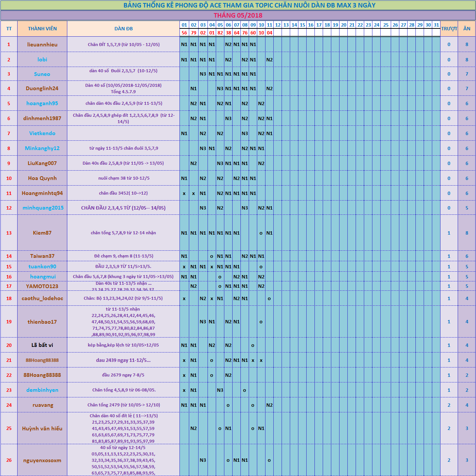
Task: Select the cell "CHĂN ĐẦU 2,3,4,5 TỪ (12/05-- 14/05)"
Action: pos(123,208)
